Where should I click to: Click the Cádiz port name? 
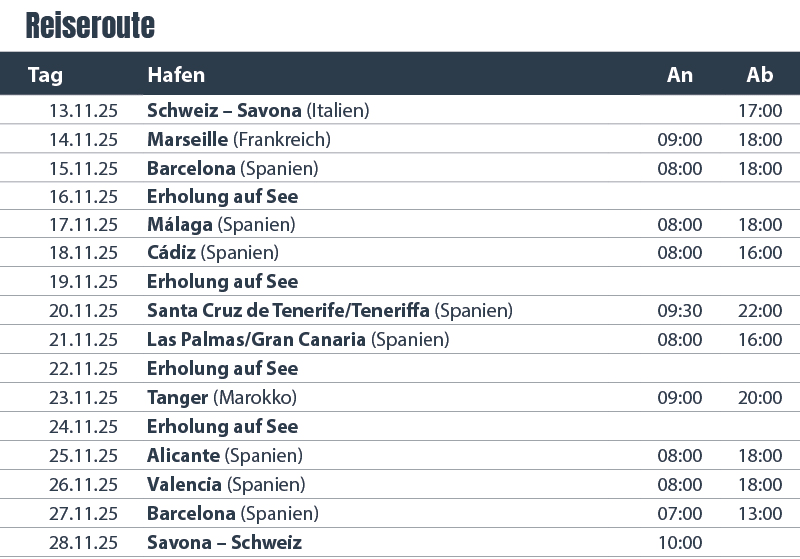tap(172, 253)
